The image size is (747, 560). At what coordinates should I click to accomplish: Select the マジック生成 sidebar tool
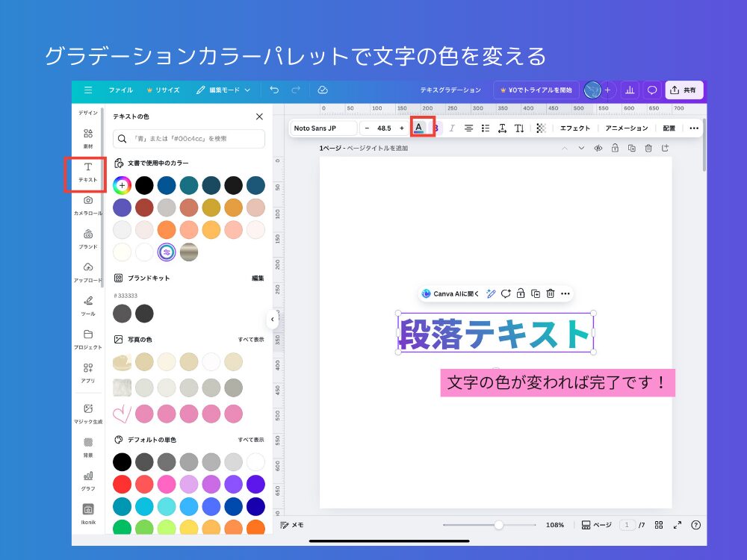(x=87, y=413)
